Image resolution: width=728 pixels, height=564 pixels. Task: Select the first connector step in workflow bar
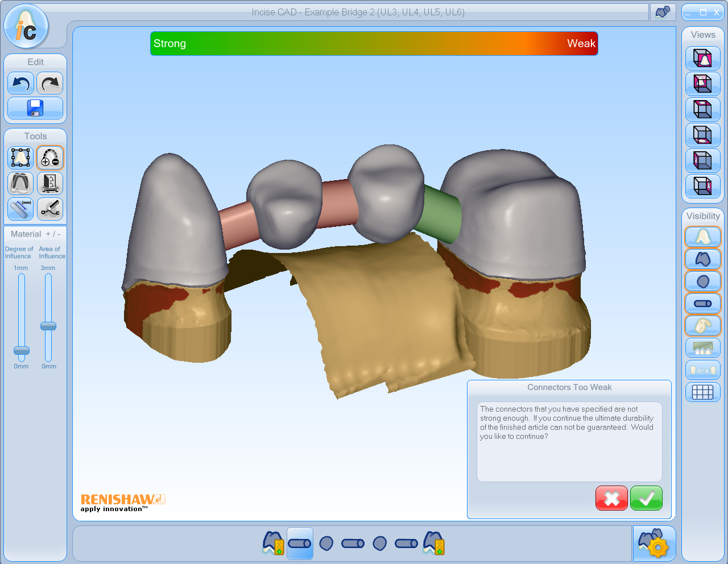coord(300,544)
